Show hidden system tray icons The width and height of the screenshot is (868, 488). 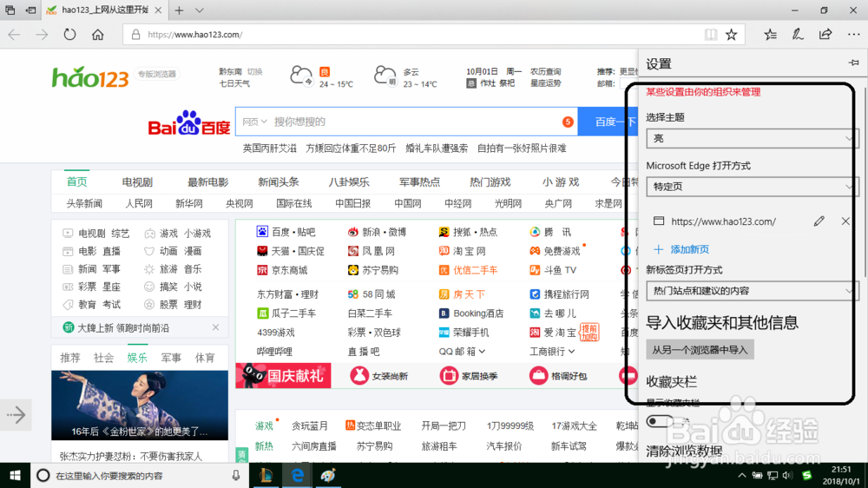point(741,475)
